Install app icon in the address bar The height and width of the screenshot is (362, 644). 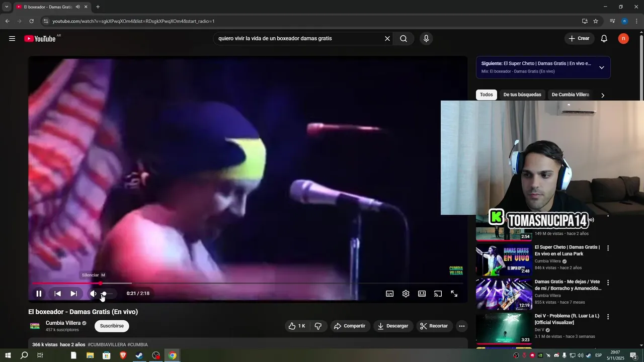pos(585,21)
